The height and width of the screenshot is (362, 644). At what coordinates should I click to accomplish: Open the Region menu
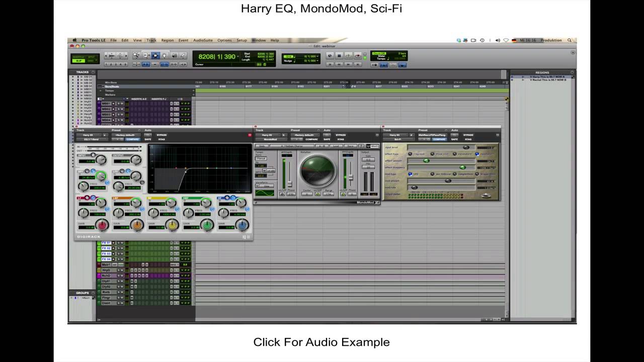pyautogui.click(x=168, y=40)
